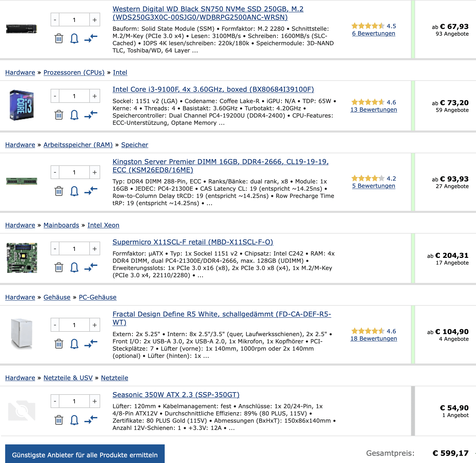
Task: Click move arrows for Fractal Design Define R5
Action: coord(91,344)
